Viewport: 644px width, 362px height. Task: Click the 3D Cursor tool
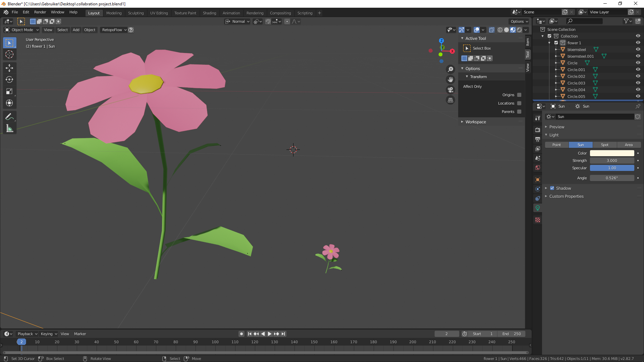pos(9,55)
